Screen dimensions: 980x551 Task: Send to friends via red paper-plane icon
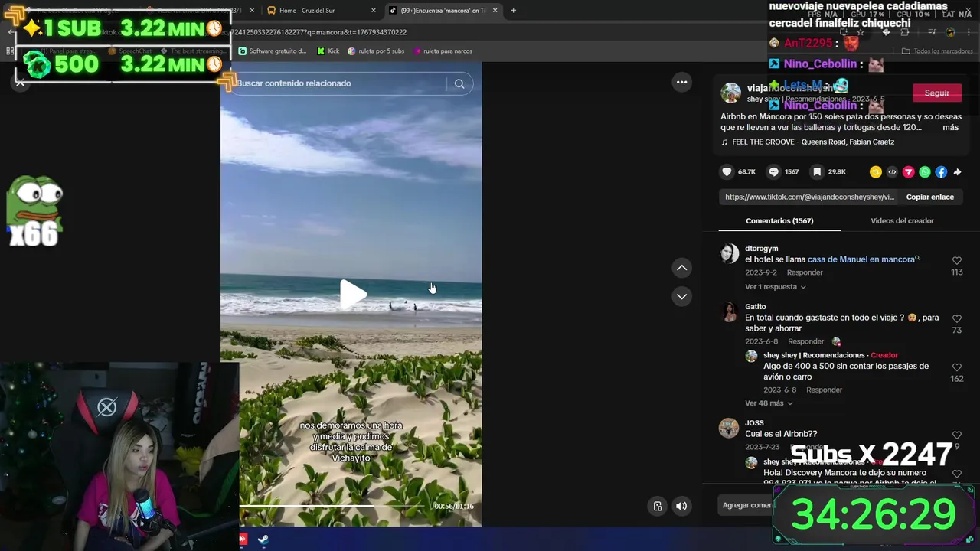point(909,172)
